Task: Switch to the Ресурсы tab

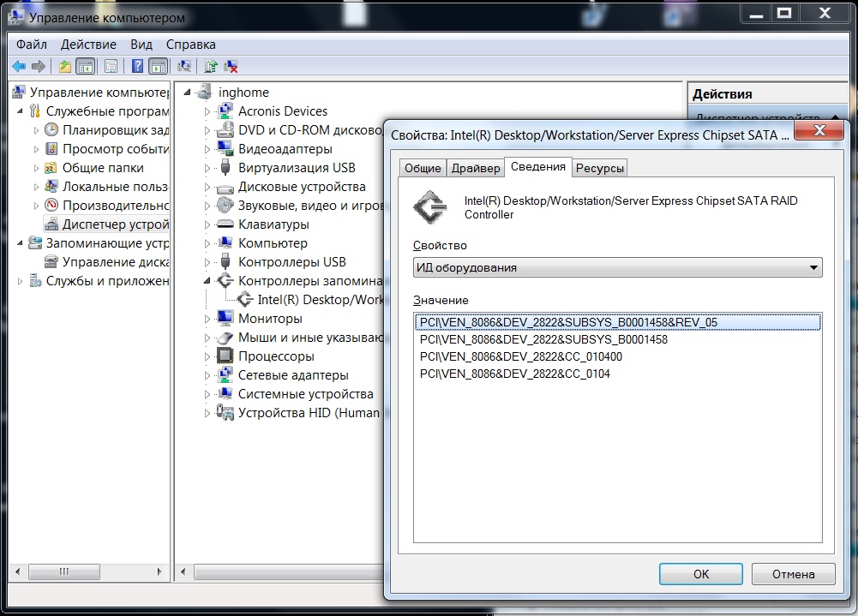Action: pyautogui.click(x=600, y=168)
